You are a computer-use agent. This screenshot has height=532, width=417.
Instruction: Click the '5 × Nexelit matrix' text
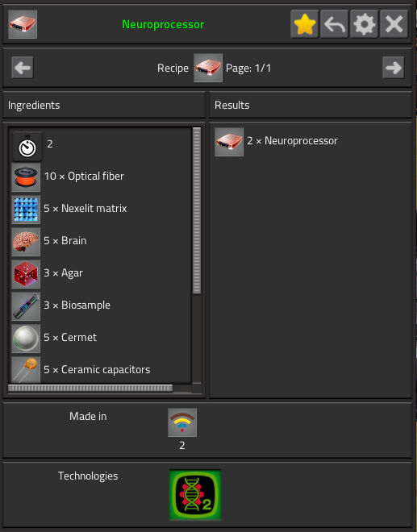coord(85,208)
